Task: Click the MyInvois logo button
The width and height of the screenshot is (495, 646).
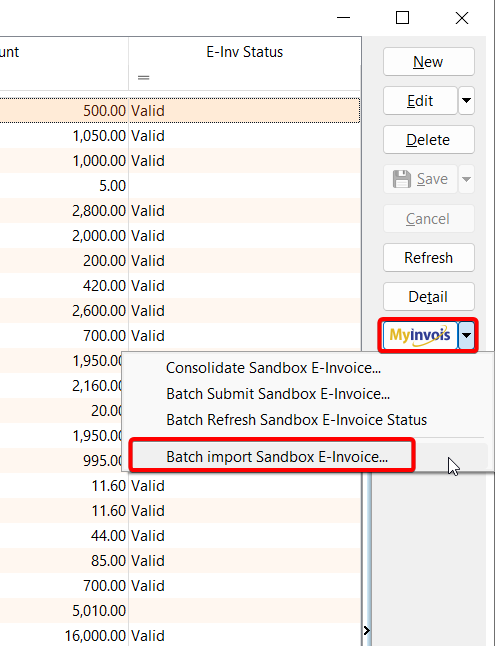Action: pos(420,335)
